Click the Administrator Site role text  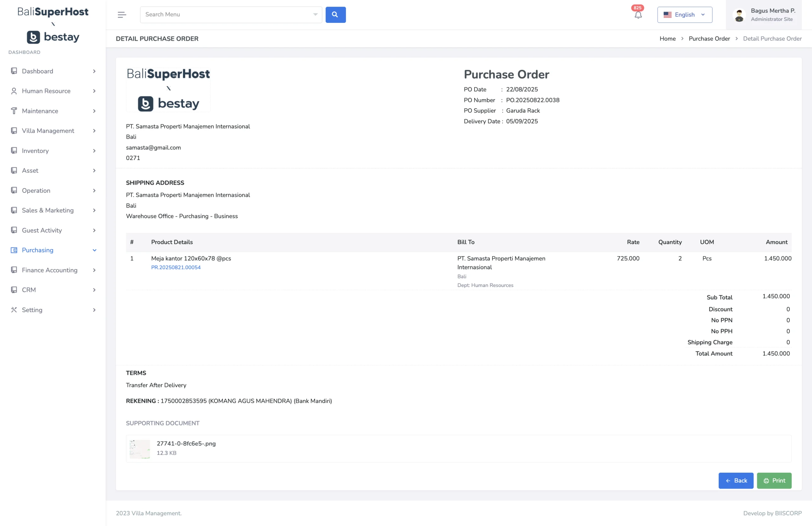coord(771,19)
